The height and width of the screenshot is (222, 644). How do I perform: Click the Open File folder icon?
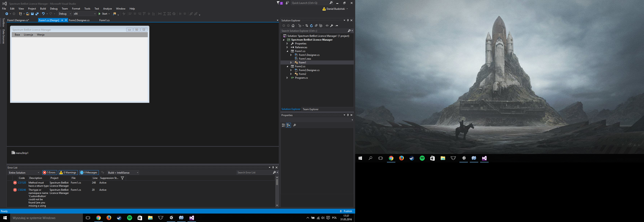click(x=27, y=14)
